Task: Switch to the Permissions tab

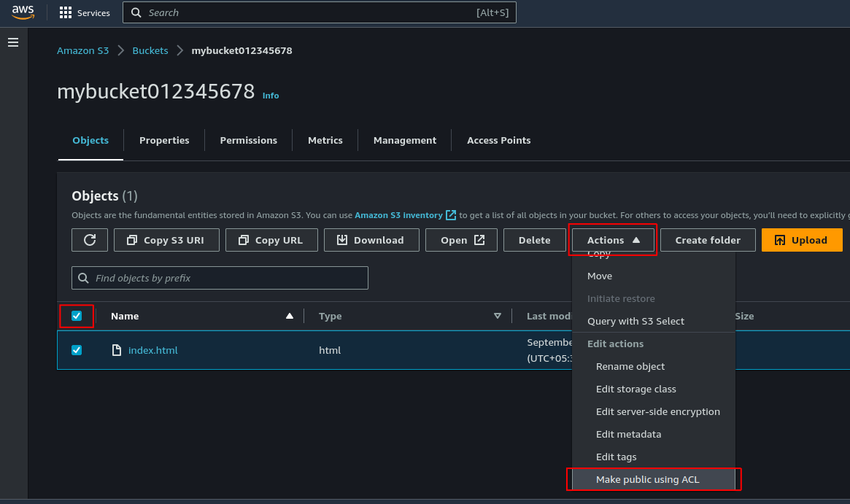Action: pos(248,140)
